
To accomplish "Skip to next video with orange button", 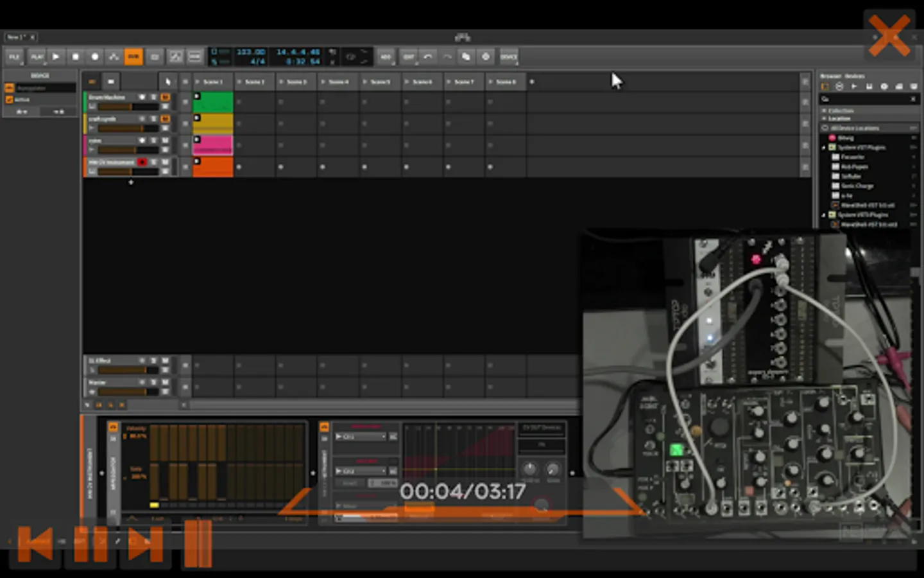I will point(145,544).
